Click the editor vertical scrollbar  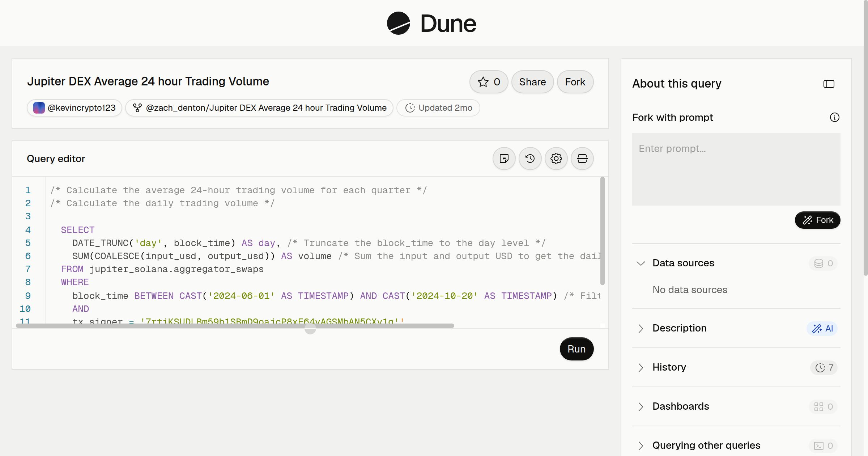[x=602, y=231]
